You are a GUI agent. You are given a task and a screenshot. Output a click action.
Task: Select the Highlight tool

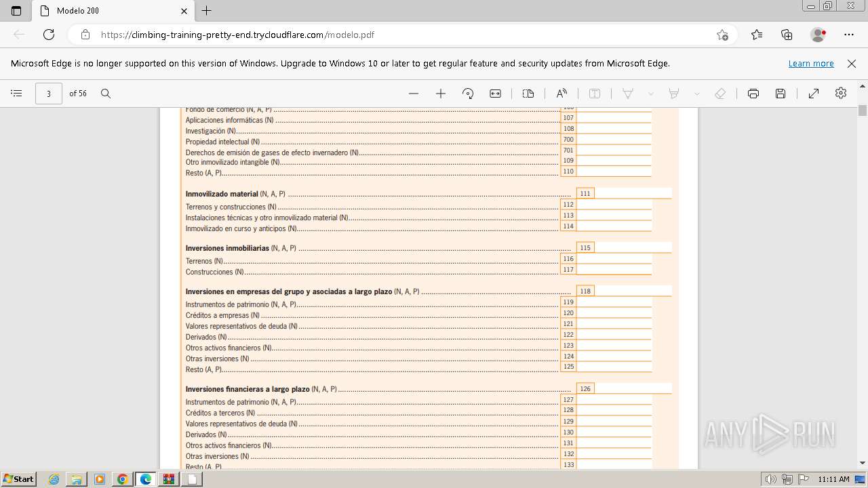click(x=674, y=94)
